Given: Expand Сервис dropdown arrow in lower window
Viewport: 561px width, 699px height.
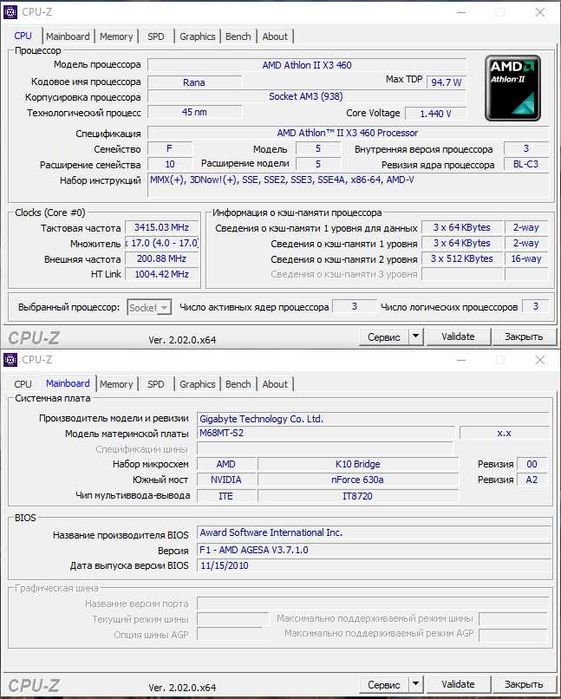Looking at the screenshot, I should pos(416,684).
